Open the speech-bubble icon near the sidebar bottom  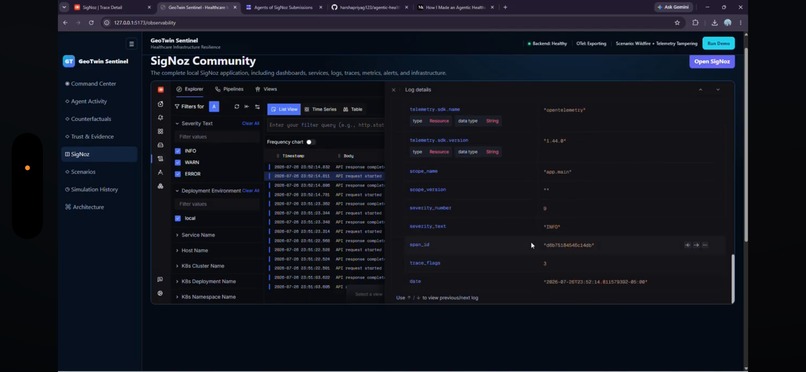coord(160,280)
